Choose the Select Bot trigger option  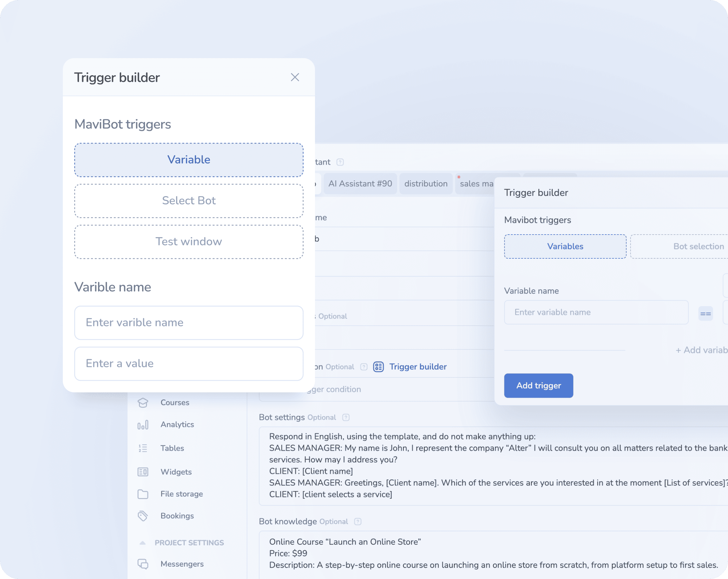click(x=189, y=201)
